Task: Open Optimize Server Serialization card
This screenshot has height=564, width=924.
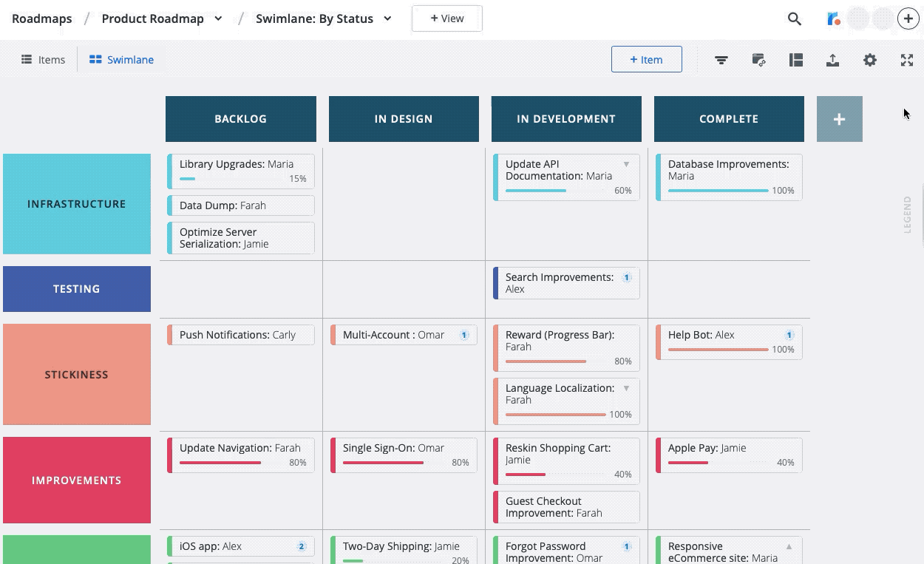Action: click(x=241, y=238)
